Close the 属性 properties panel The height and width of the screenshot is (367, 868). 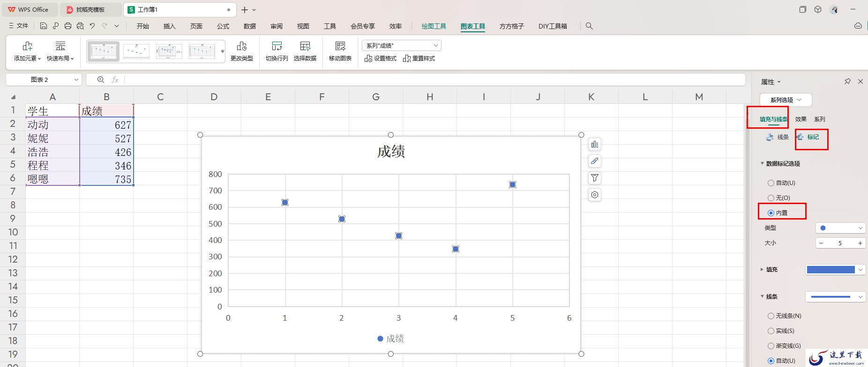[861, 81]
